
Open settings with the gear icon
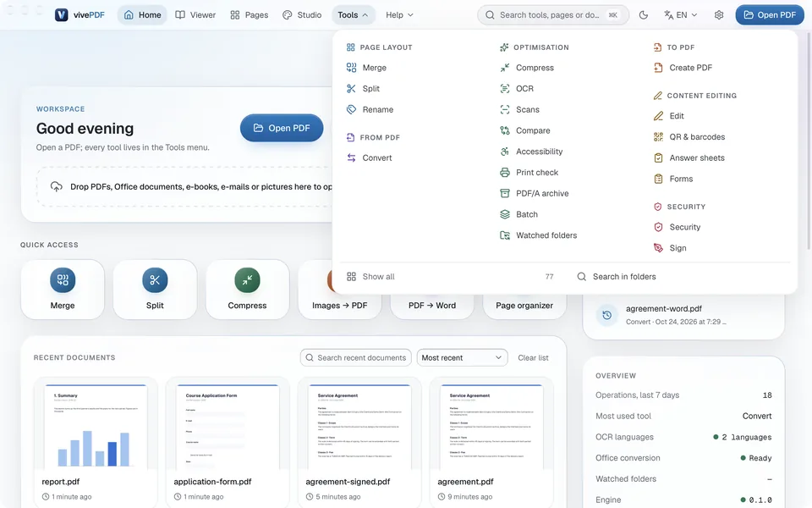click(x=719, y=15)
